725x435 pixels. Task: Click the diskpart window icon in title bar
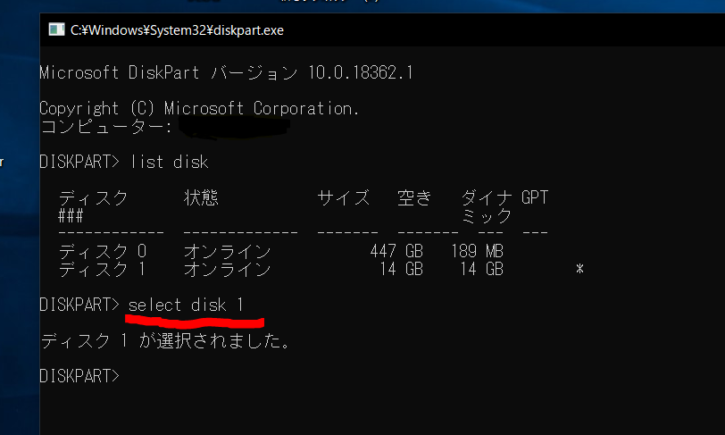(x=55, y=30)
